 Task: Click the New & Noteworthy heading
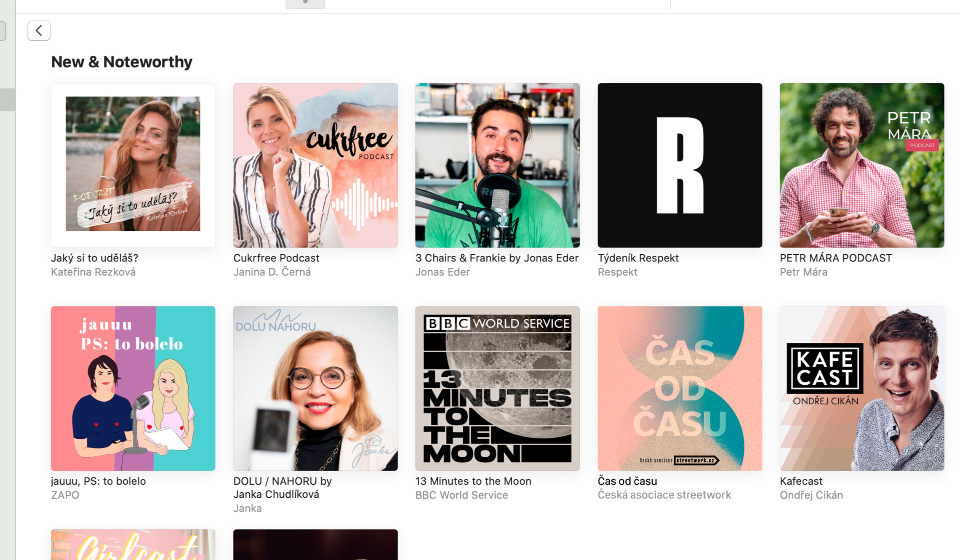122,62
